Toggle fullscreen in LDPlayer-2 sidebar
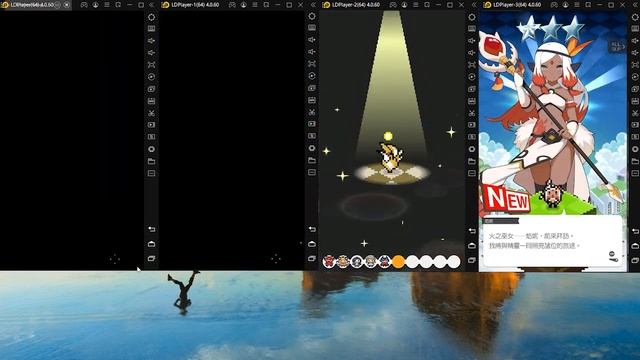 pyautogui.click(x=472, y=65)
